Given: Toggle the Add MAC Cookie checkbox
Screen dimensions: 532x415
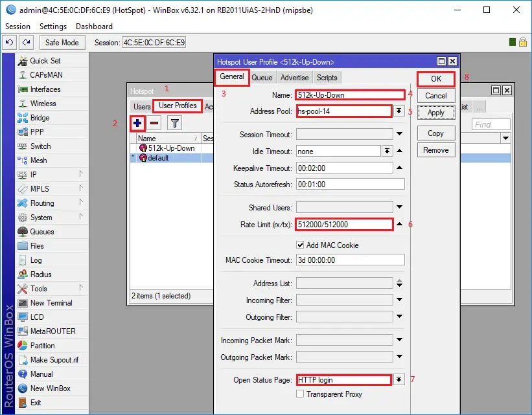Looking at the screenshot, I should point(300,245).
